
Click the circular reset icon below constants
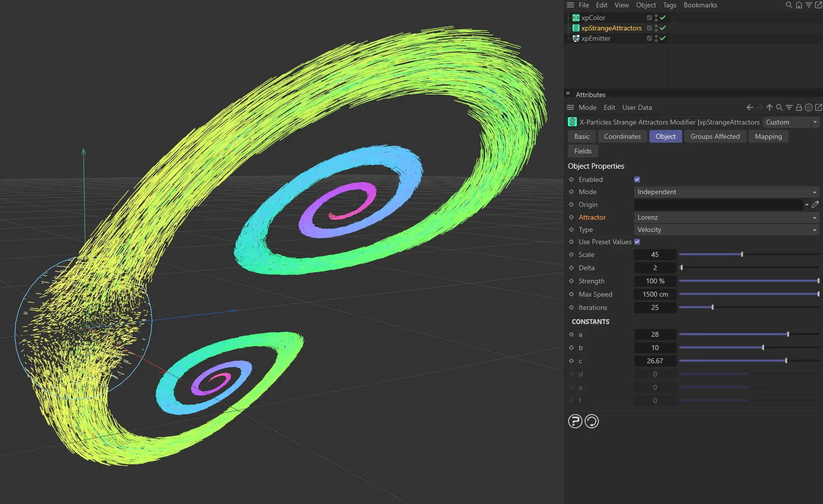[x=592, y=421]
